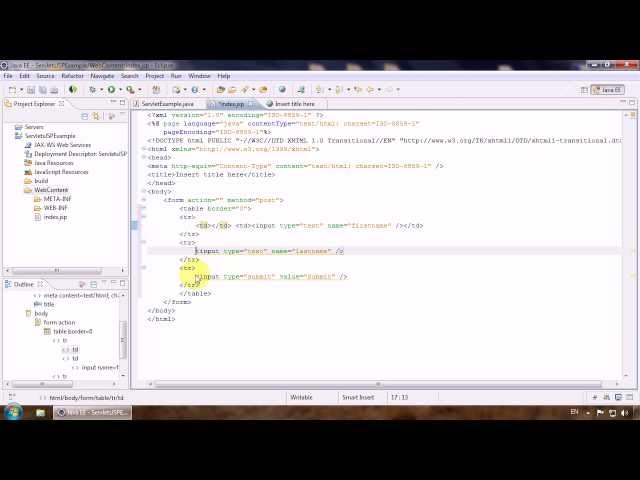This screenshot has height=480, width=640.
Task: Select the body node in Outline
Action: (41, 313)
